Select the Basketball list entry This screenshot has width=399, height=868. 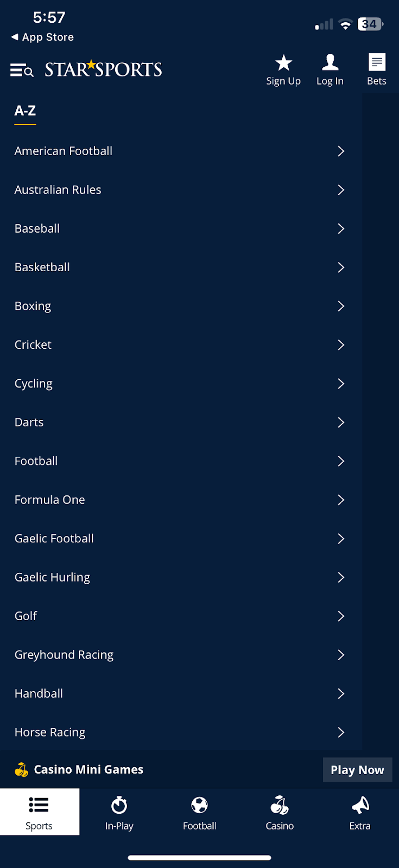tap(42, 267)
